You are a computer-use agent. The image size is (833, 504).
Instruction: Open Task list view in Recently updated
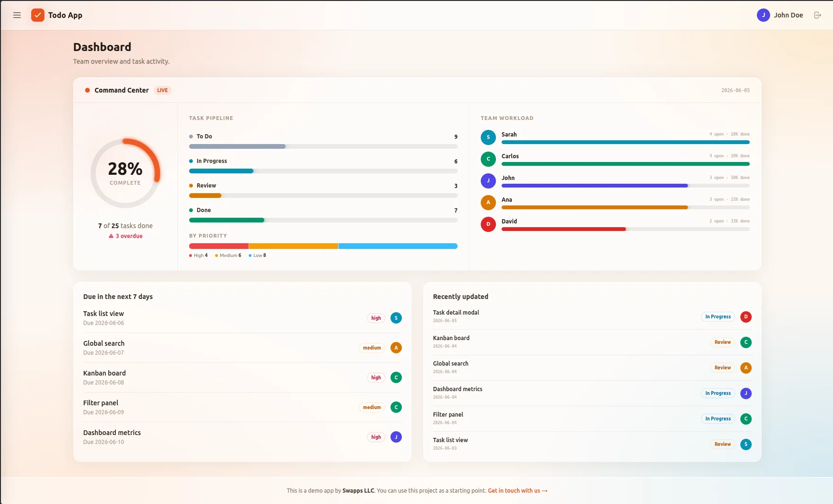click(x=451, y=440)
